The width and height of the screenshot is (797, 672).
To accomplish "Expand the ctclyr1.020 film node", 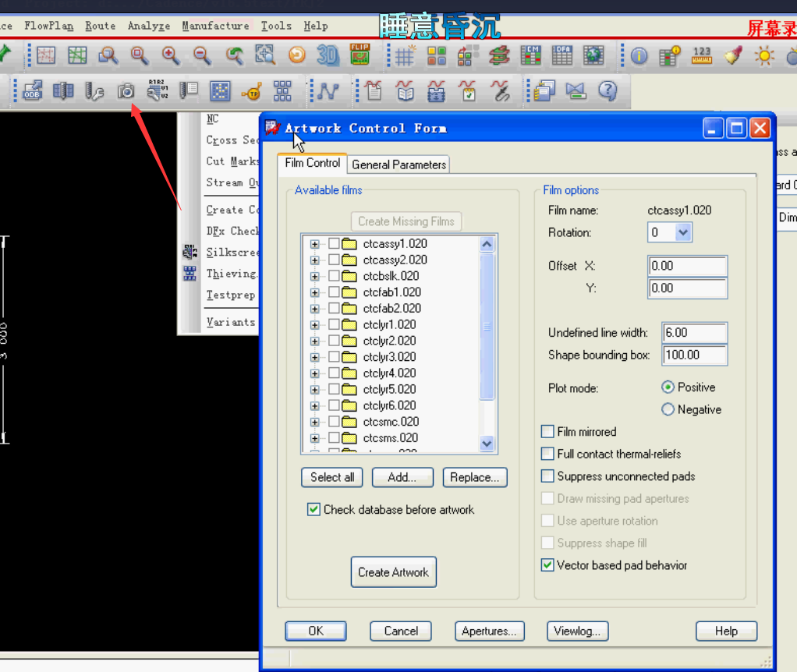I will click(x=314, y=325).
